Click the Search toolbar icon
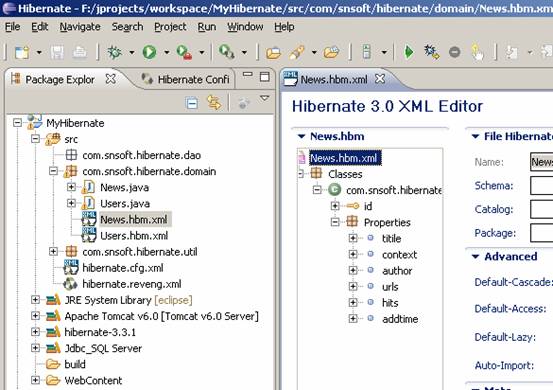Screen dimensions: 553x390 click(226, 52)
